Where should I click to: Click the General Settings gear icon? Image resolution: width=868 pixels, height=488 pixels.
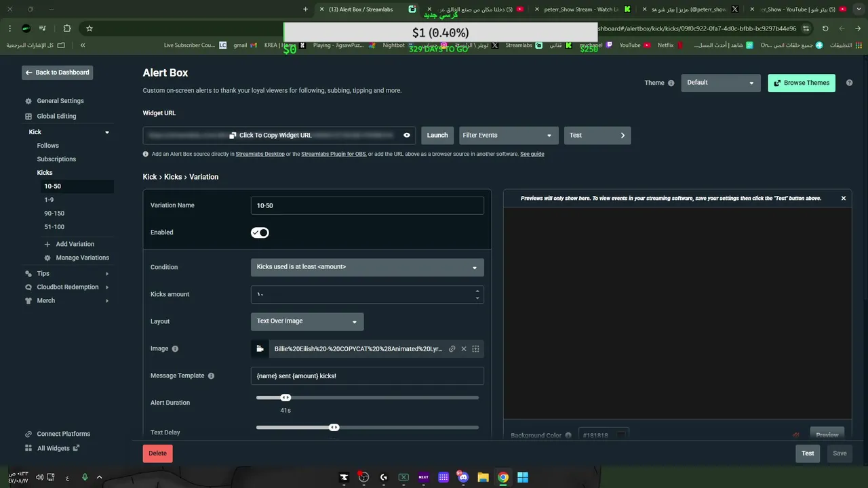point(28,101)
